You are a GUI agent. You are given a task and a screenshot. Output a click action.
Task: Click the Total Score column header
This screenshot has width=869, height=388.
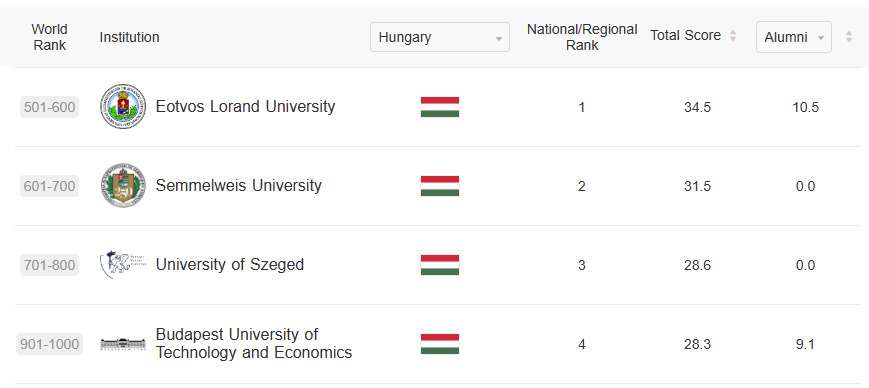coord(686,35)
